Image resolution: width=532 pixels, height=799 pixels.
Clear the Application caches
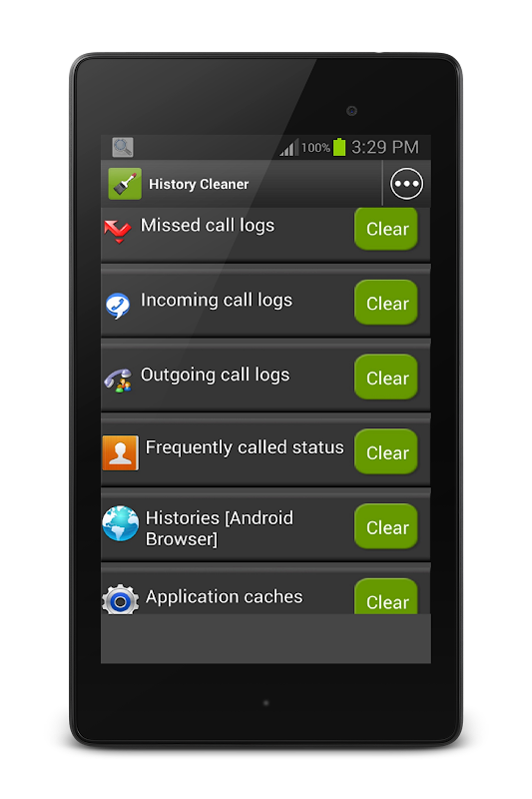pos(386,596)
